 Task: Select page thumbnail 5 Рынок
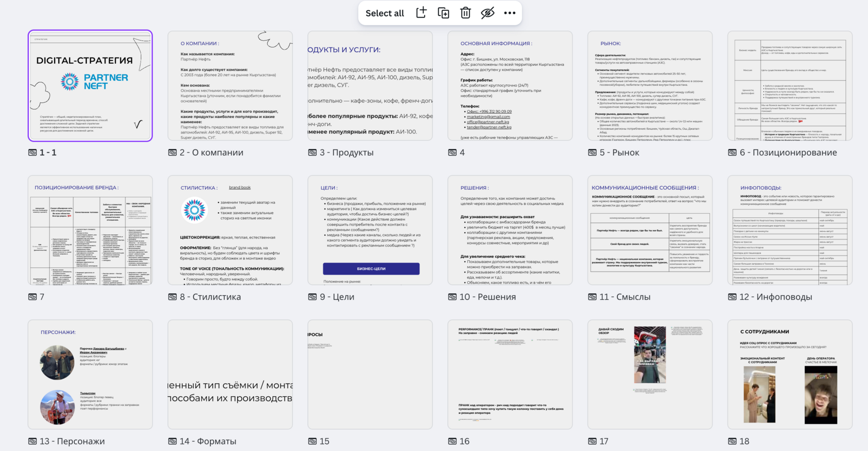point(650,85)
